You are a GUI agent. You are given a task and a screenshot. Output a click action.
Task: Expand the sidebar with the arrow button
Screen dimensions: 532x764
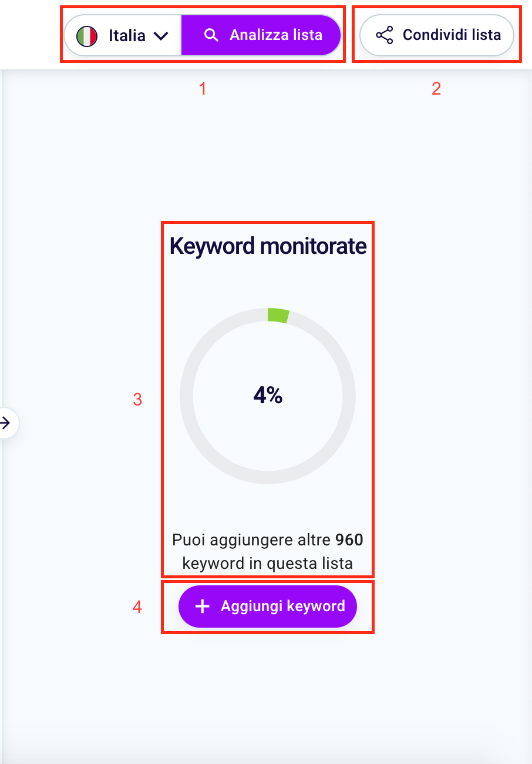point(6,423)
